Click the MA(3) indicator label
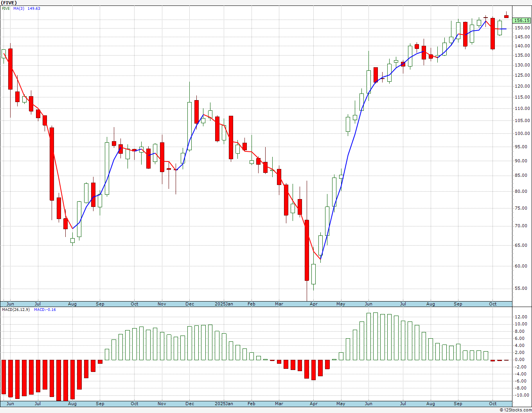 (19, 9)
